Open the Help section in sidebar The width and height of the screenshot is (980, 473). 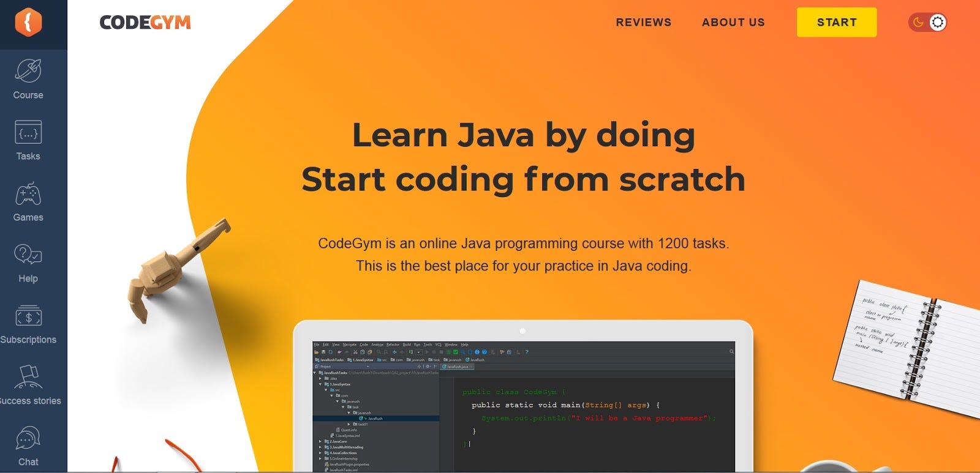[x=28, y=263]
